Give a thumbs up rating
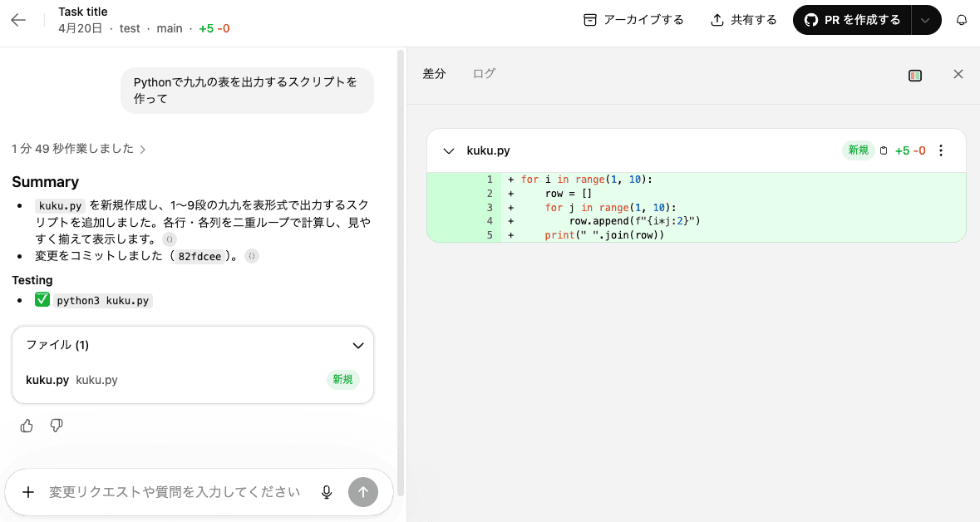 [x=27, y=426]
